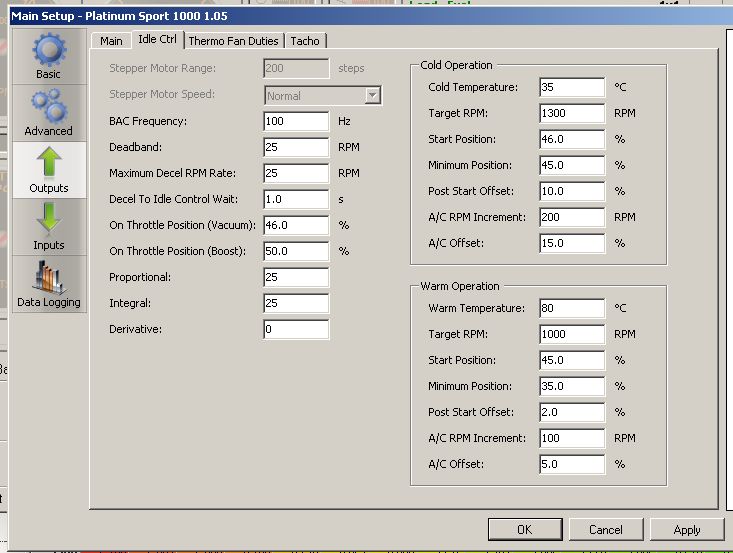Open the Data Logging chart icon
733x553 pixels.
point(49,284)
